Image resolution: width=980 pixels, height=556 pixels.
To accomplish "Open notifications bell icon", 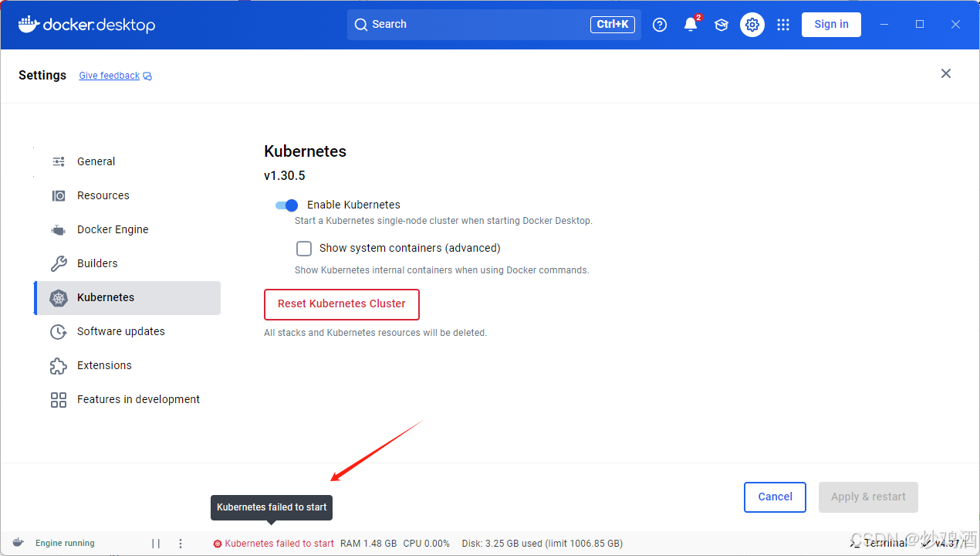I will click(x=691, y=25).
